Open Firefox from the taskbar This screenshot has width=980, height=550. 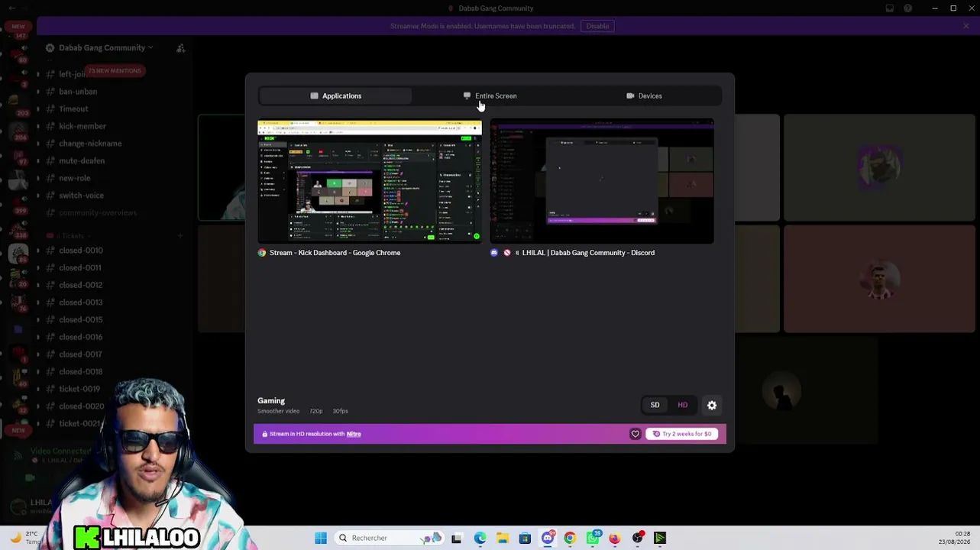click(615, 538)
